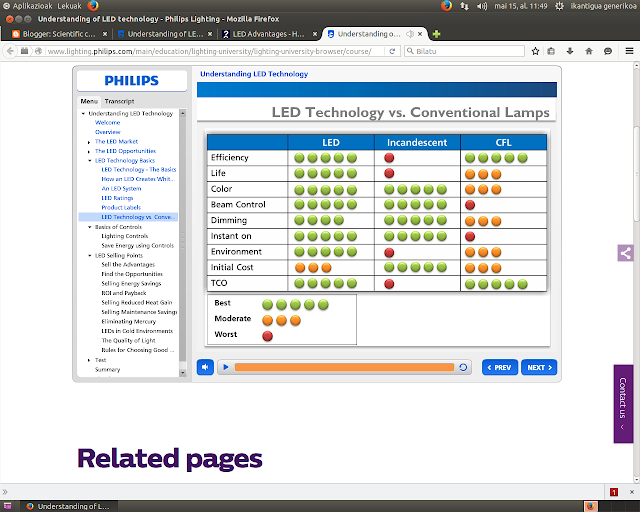Collapse Basics of Controls section

(x=90, y=227)
